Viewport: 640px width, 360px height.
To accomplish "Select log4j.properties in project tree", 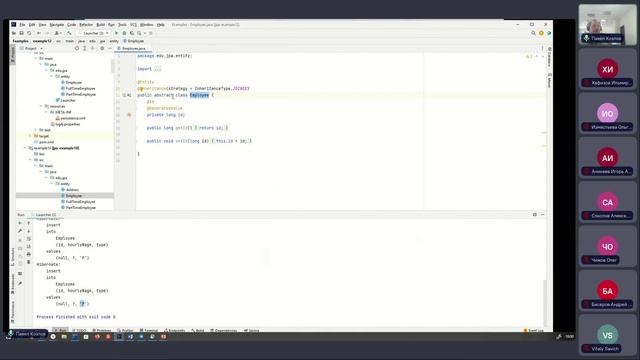I will [x=65, y=124].
